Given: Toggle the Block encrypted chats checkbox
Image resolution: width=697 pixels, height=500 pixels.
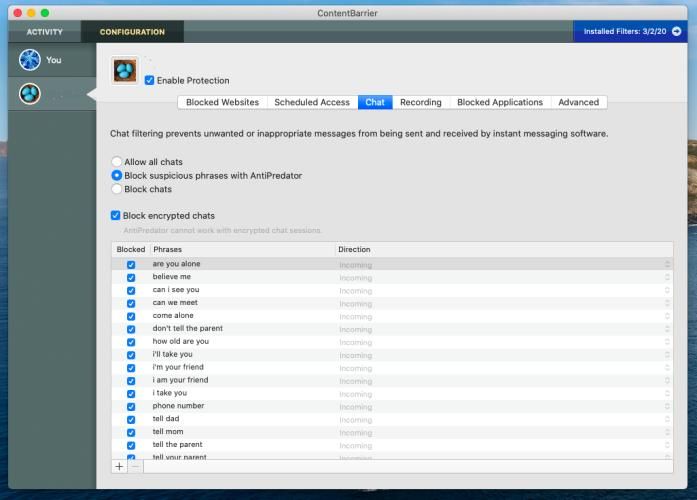Looking at the screenshot, I should click(x=116, y=216).
